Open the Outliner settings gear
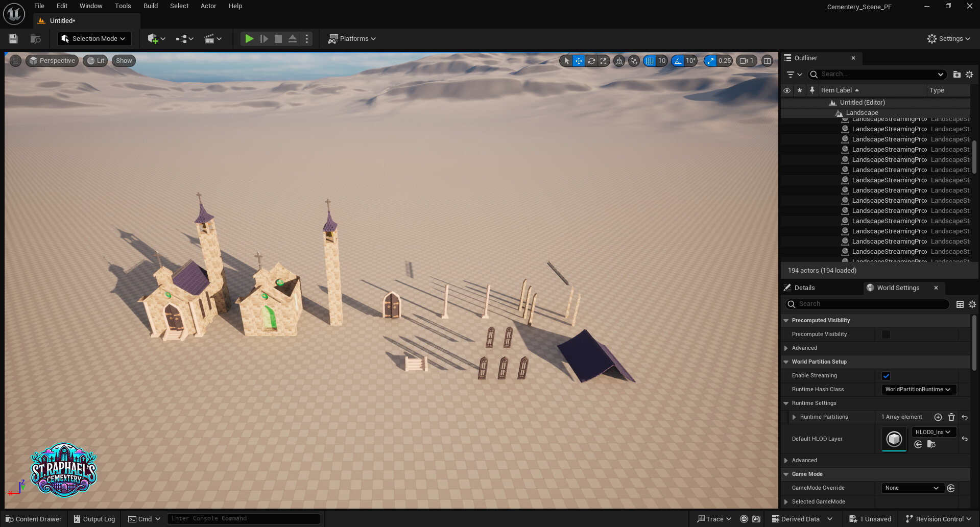Image resolution: width=980 pixels, height=527 pixels. coord(969,74)
